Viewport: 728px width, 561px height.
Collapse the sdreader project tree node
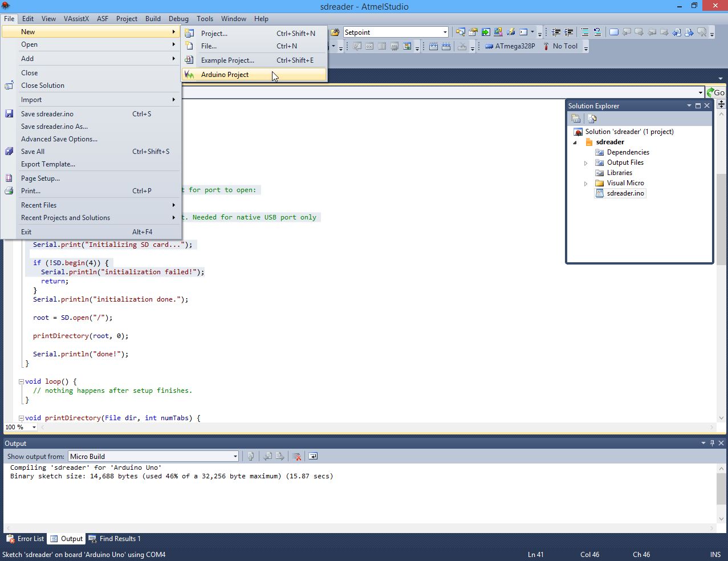(575, 143)
